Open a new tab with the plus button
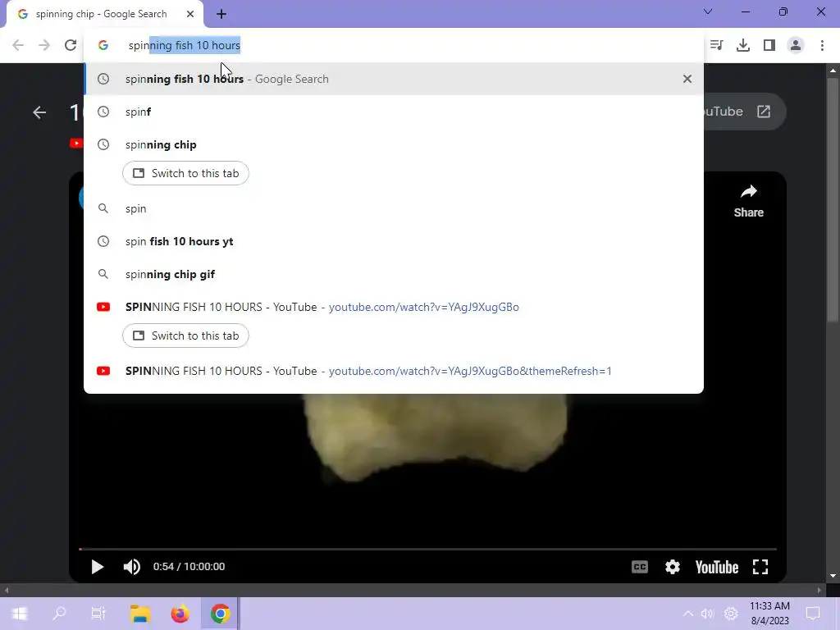Screen dimensions: 840x630 (221, 14)
